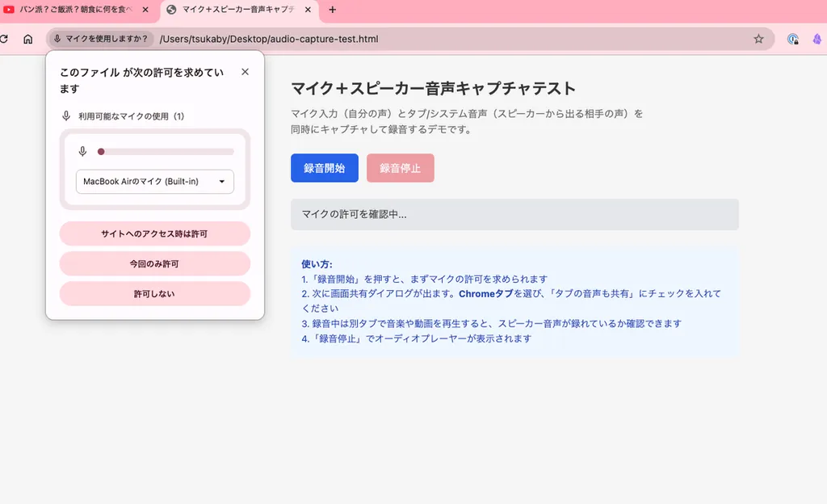Click the マイクを使用しますか？ chip in address bar
This screenshot has height=504, width=827.
(x=102, y=39)
